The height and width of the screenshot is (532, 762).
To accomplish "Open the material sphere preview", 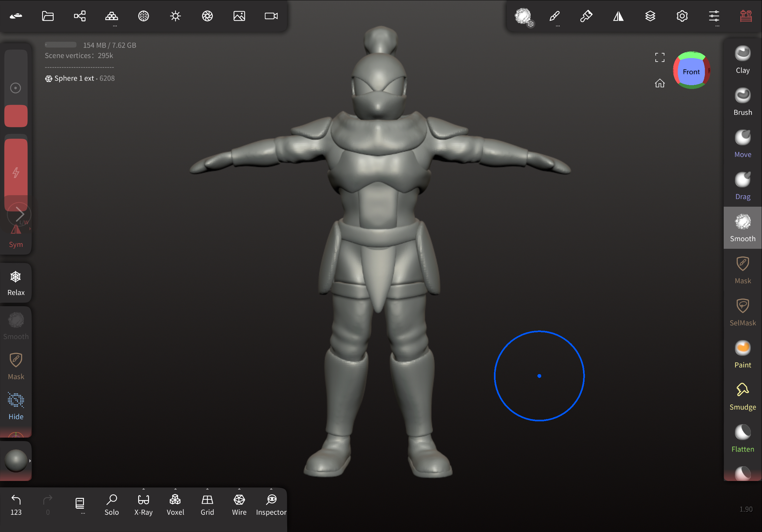I will pos(15,460).
